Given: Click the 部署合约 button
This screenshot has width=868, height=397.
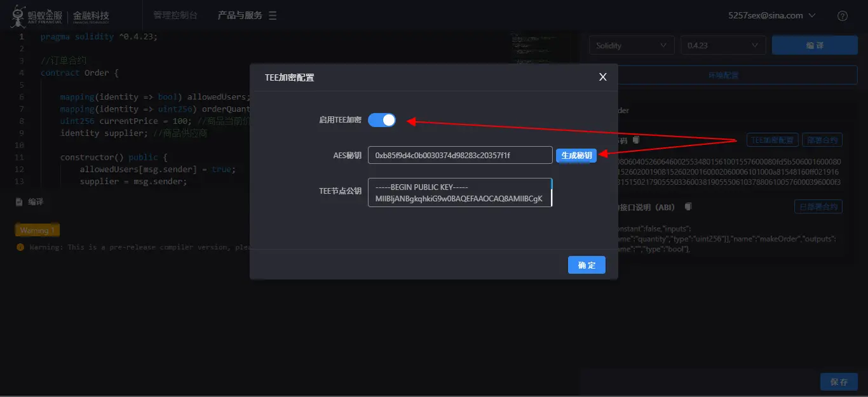Looking at the screenshot, I should coord(822,140).
